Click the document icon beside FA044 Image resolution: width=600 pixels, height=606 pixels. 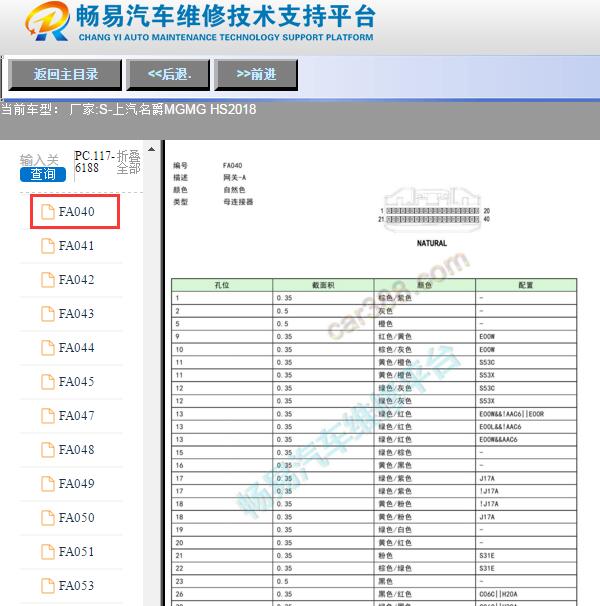coord(48,348)
